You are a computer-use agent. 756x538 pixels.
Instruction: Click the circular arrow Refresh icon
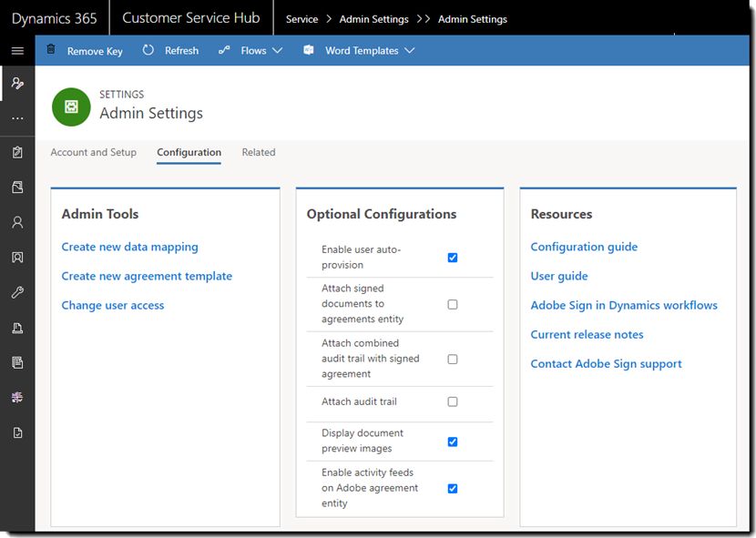point(148,50)
